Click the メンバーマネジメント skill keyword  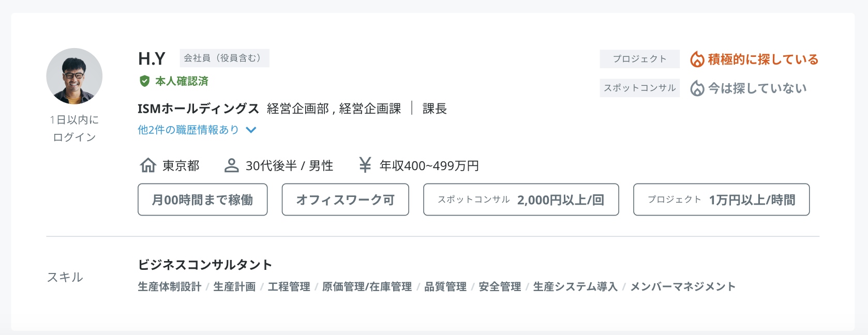click(683, 287)
